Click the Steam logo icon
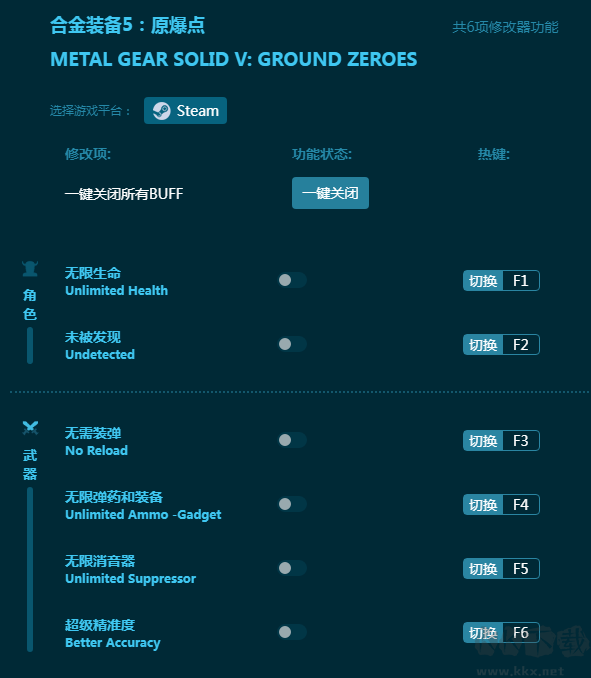This screenshot has height=678, width=591. (x=162, y=111)
